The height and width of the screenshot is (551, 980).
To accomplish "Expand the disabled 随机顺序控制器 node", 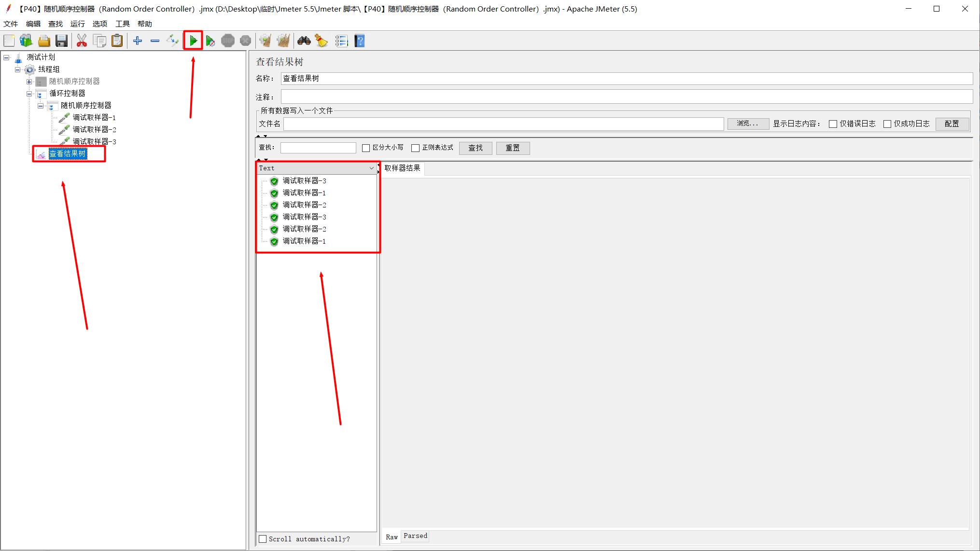I will (x=29, y=82).
